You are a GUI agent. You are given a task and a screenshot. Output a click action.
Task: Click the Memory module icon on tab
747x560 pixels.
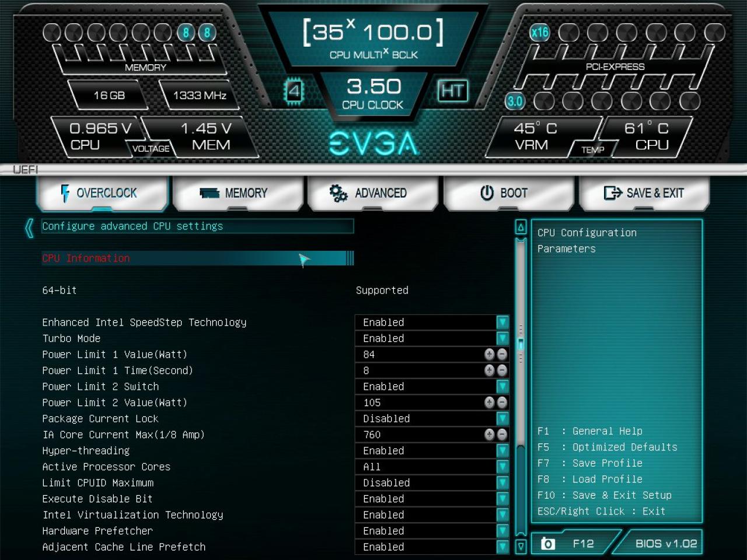(209, 193)
